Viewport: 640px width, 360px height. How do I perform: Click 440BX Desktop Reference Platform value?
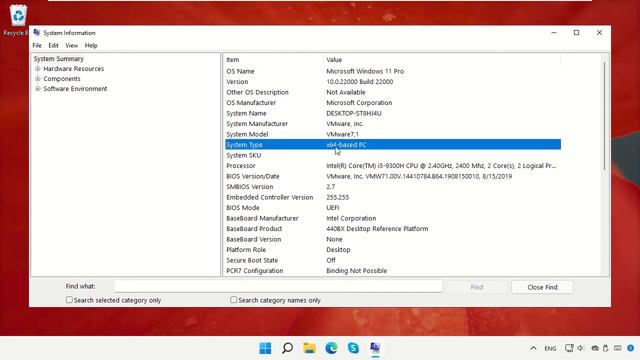(x=377, y=229)
